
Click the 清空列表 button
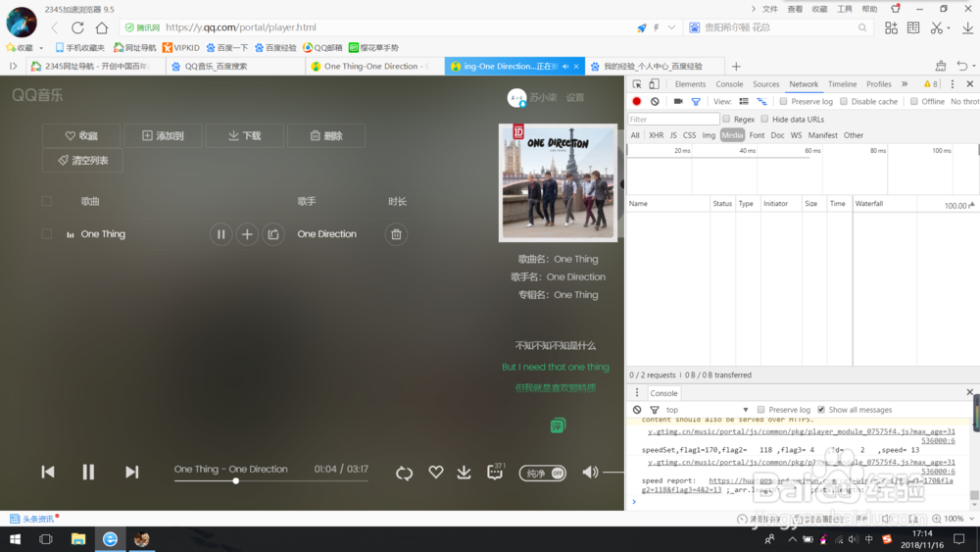coord(82,160)
